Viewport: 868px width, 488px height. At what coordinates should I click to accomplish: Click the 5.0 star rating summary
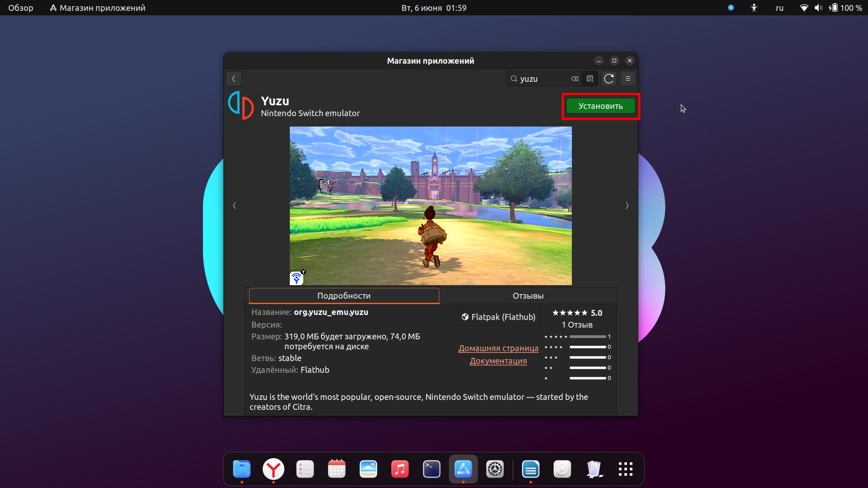coord(577,313)
